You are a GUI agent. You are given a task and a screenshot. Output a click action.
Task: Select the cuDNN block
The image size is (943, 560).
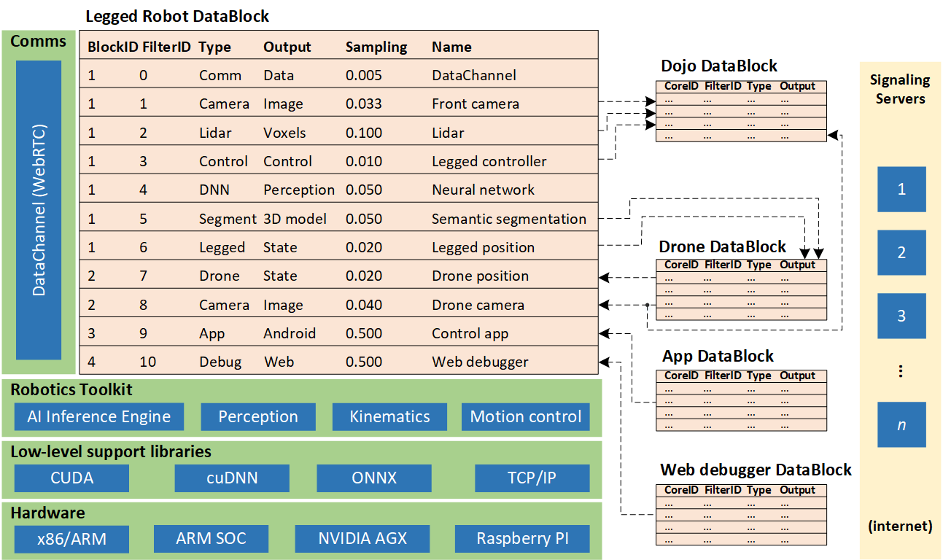[x=231, y=478]
